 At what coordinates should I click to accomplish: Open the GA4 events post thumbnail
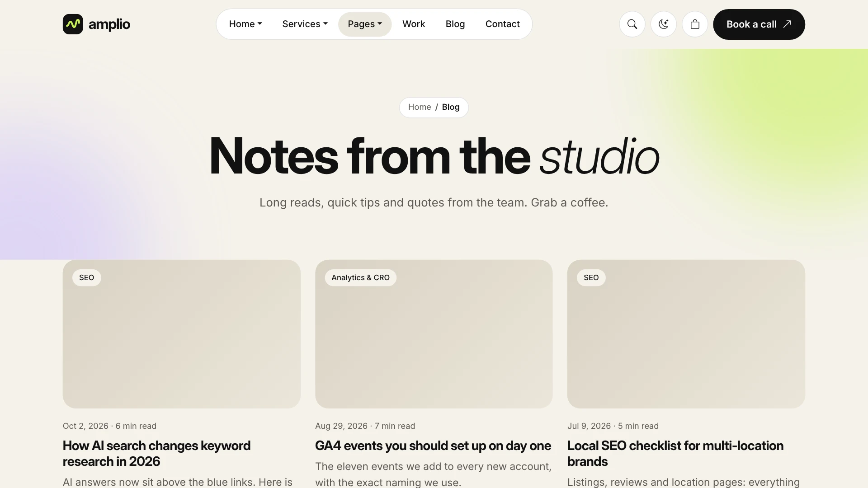coord(434,334)
